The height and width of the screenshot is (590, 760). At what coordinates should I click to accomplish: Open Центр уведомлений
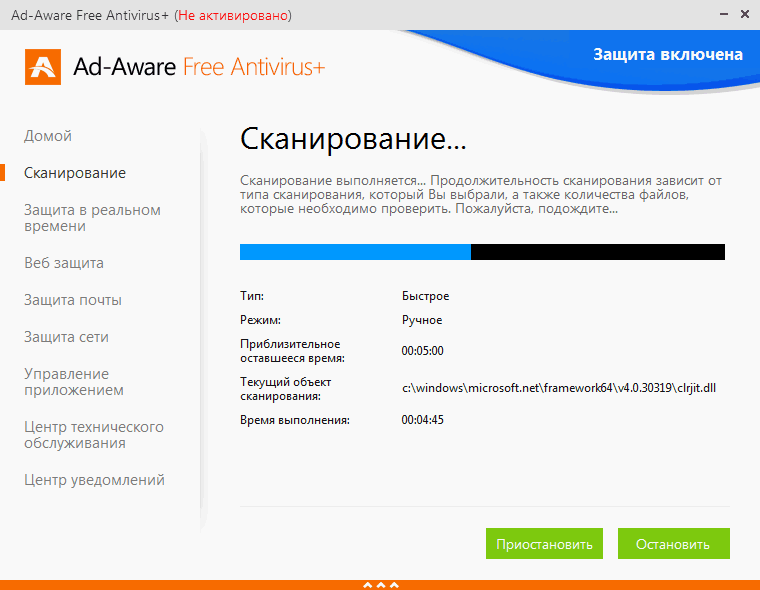tap(95, 480)
